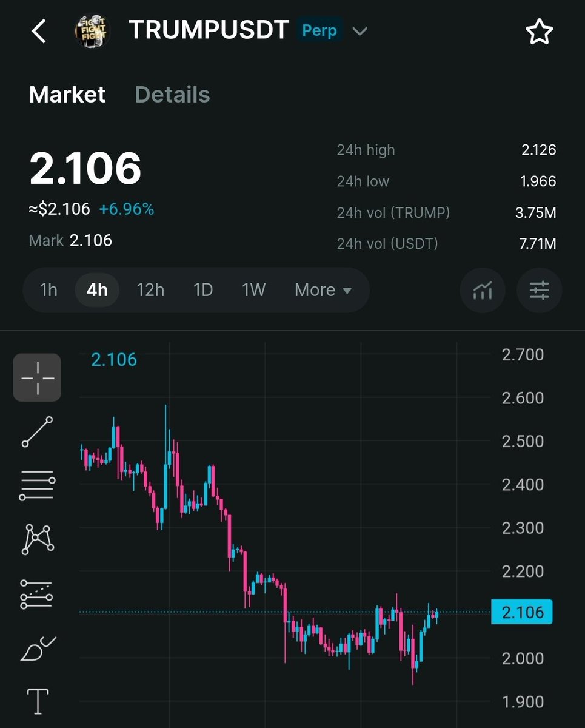Screen dimensions: 585x728
Task: Select the text annotation tool
Action: pyautogui.click(x=38, y=701)
